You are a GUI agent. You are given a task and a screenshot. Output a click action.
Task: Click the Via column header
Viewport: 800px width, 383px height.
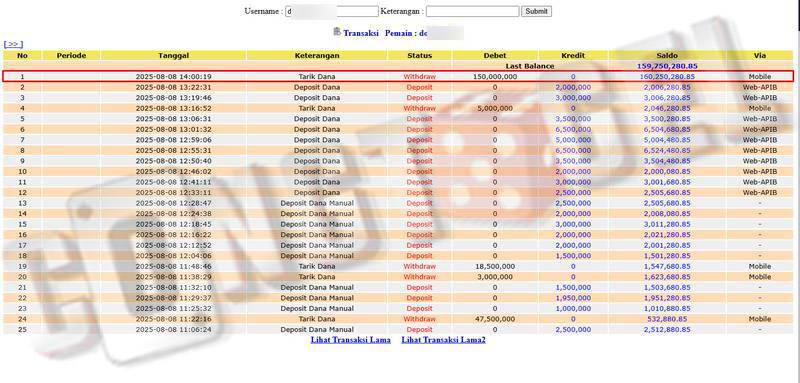[x=760, y=55]
